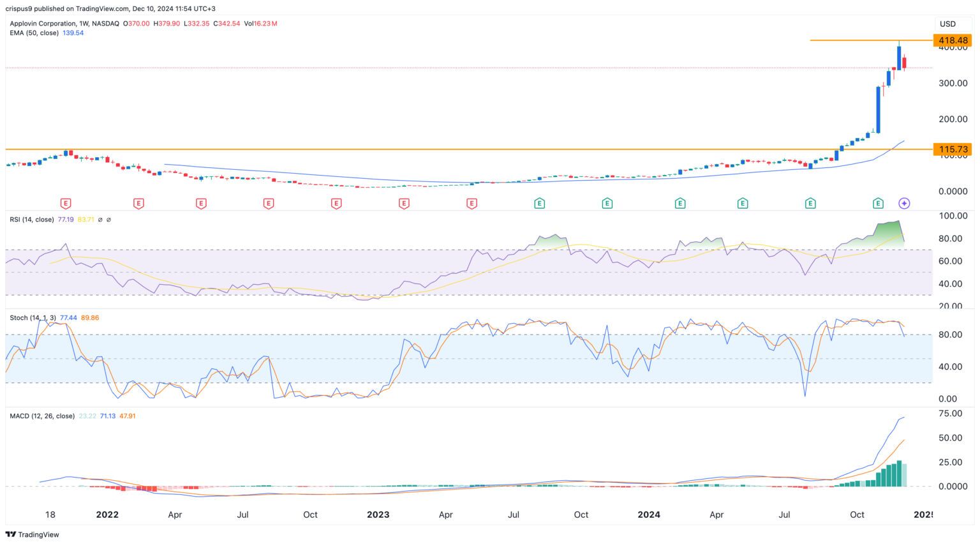Open the red earnings marker for August 2022
The image size is (980, 544).
[x=269, y=204]
